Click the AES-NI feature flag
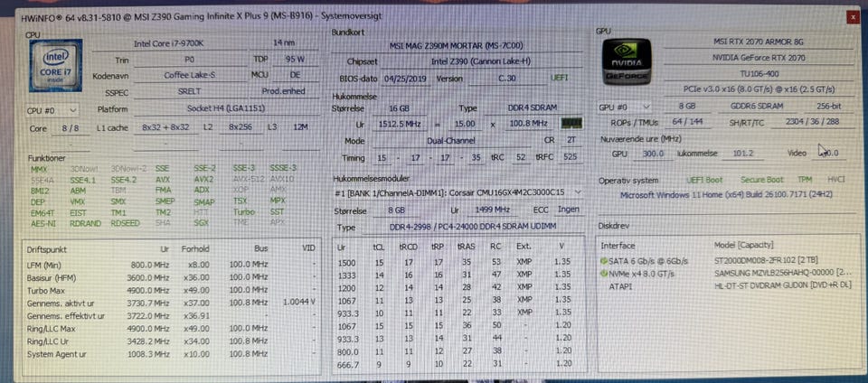The width and height of the screenshot is (868, 383). (43, 223)
